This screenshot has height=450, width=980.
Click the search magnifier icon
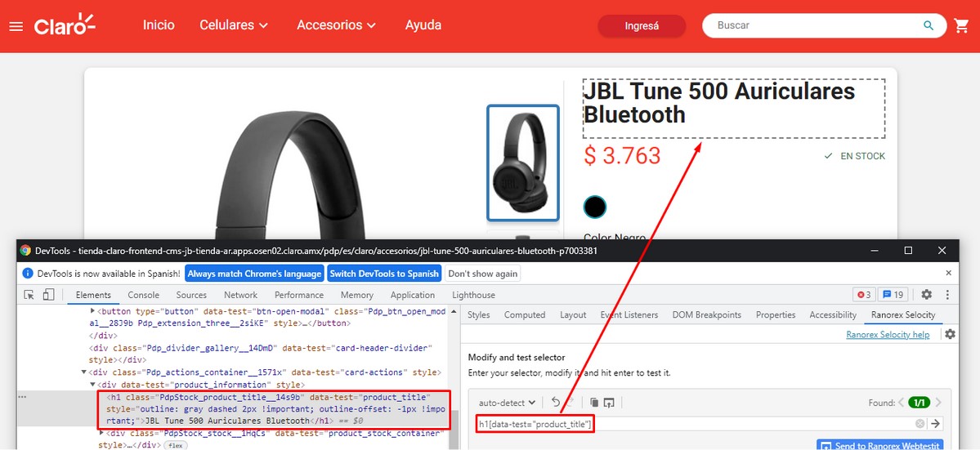pos(929,25)
